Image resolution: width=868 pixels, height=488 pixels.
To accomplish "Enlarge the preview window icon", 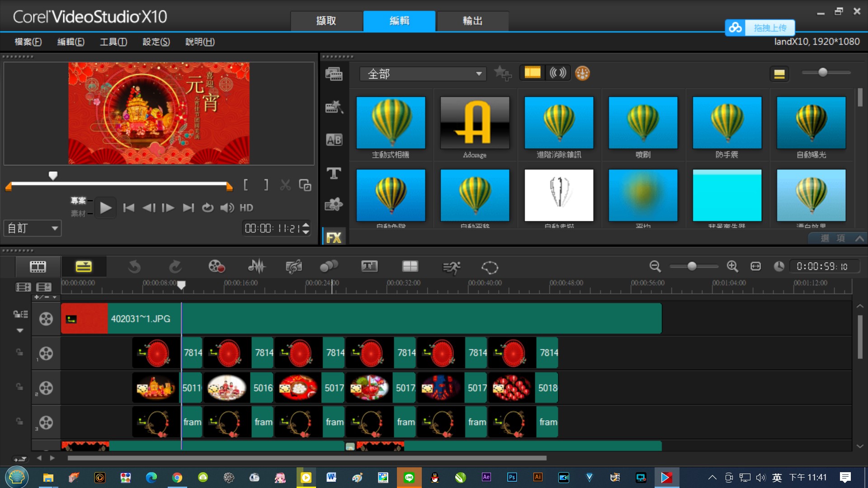I will (x=305, y=185).
